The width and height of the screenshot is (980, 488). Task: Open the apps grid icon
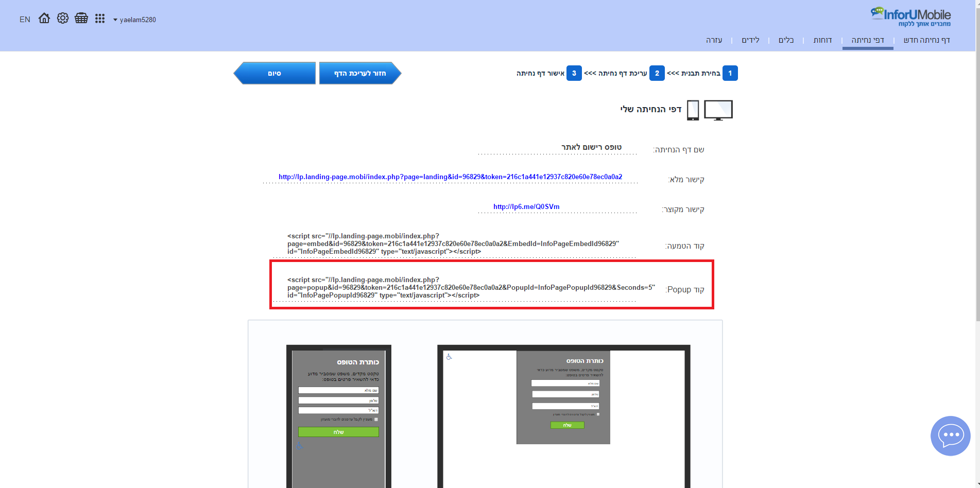(x=100, y=19)
